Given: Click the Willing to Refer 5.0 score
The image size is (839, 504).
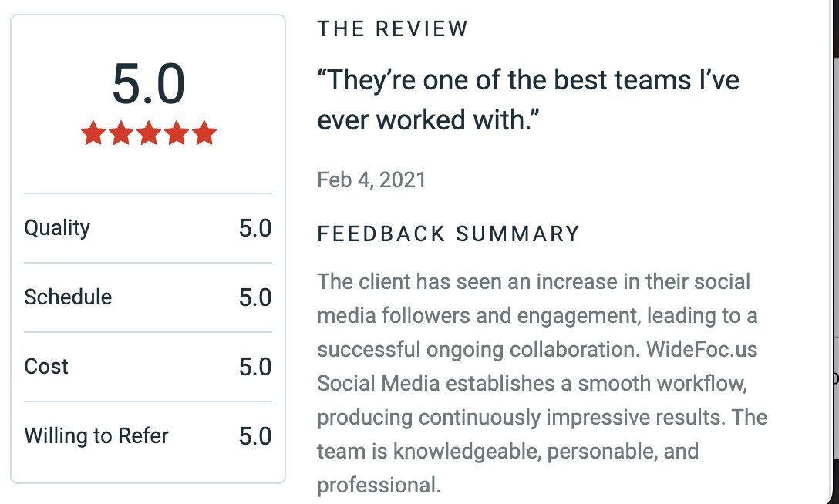Looking at the screenshot, I should (255, 437).
